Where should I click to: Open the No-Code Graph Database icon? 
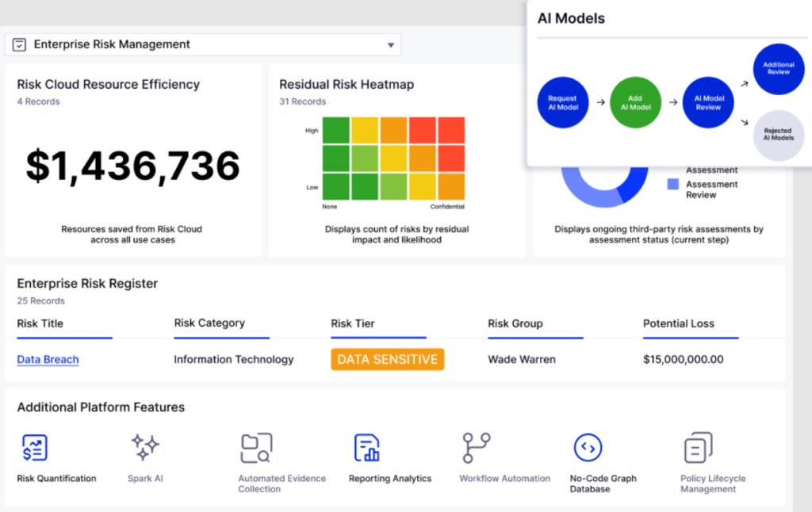tap(588, 448)
